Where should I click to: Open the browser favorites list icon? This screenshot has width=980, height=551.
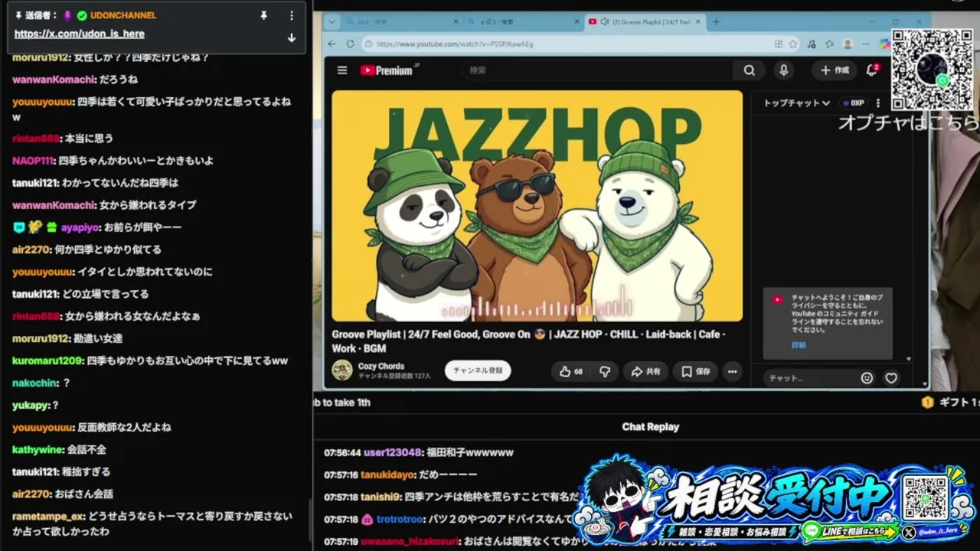click(x=829, y=44)
